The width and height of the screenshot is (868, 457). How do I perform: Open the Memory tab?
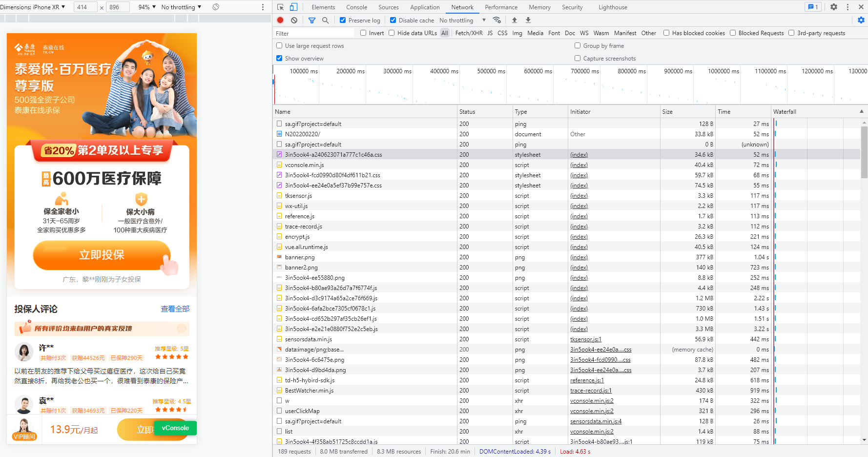539,7
